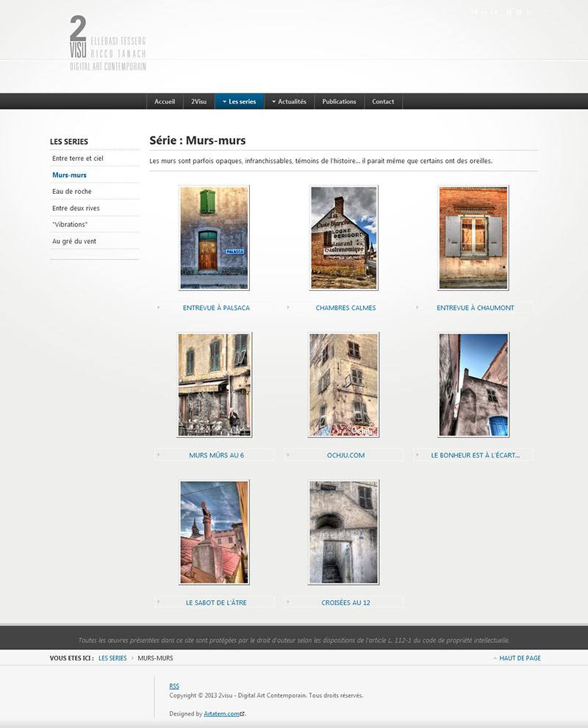This screenshot has height=728, width=588.
Task: Expand the Actualités dropdown arrow
Action: pos(273,101)
